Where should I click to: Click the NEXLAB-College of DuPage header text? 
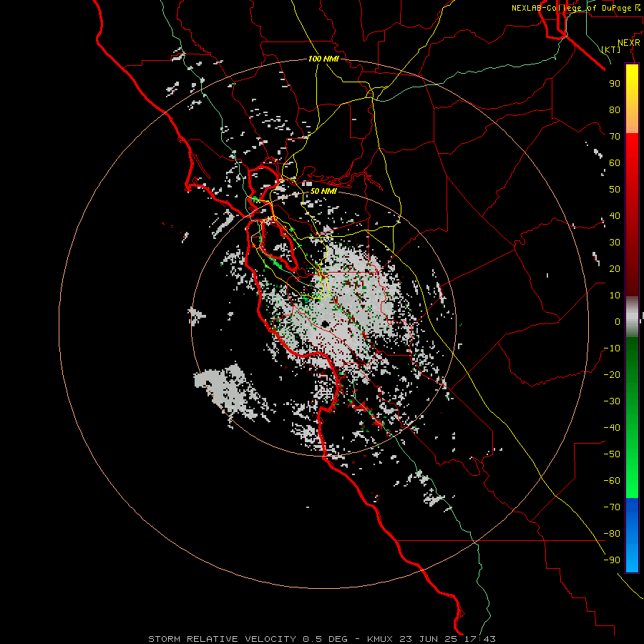[576, 8]
